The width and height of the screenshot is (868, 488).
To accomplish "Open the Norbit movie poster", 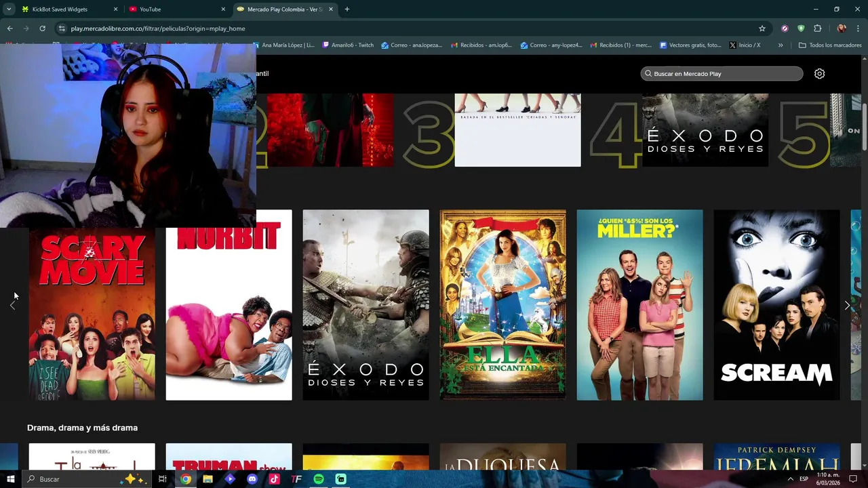I will point(229,314).
